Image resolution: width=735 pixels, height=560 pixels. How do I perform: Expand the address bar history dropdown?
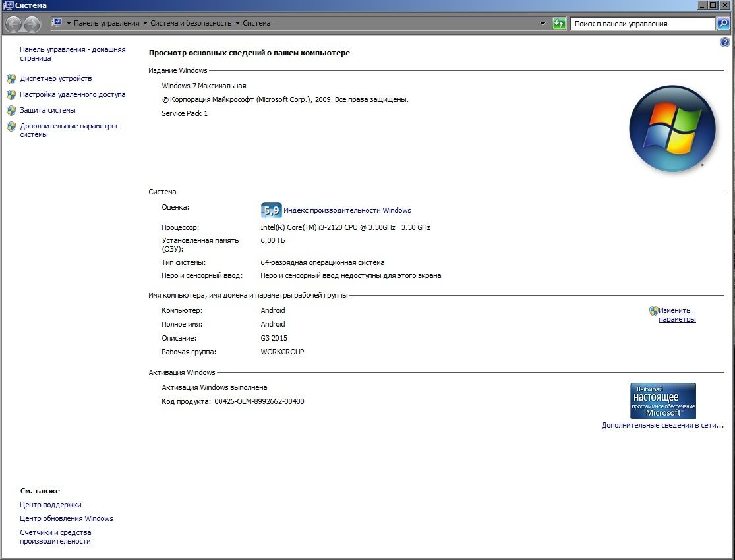[x=543, y=24]
